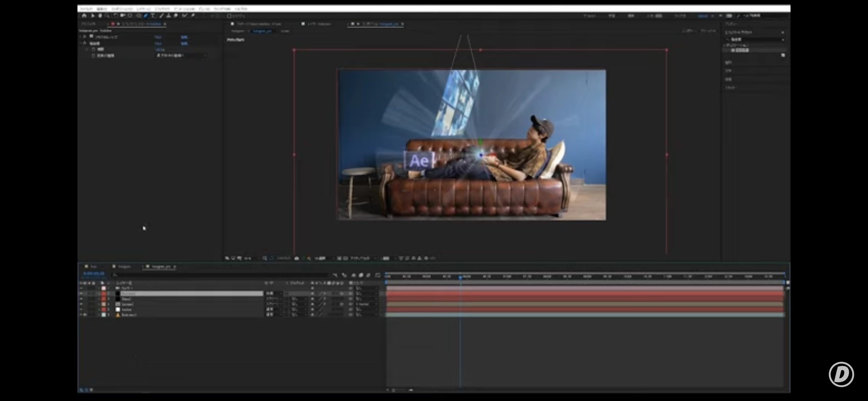Click the current timecode display in timeline

tap(93, 274)
